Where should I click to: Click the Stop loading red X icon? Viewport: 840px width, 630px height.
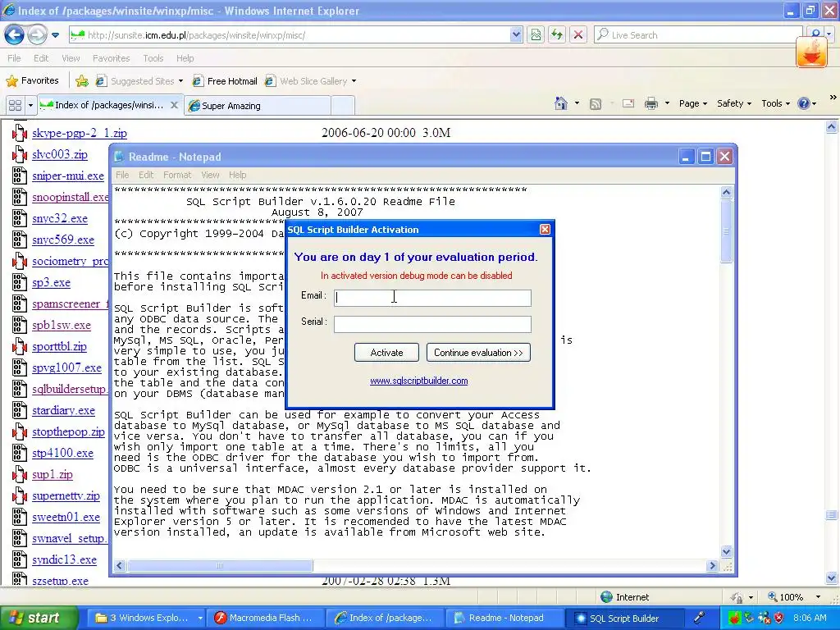pos(578,35)
